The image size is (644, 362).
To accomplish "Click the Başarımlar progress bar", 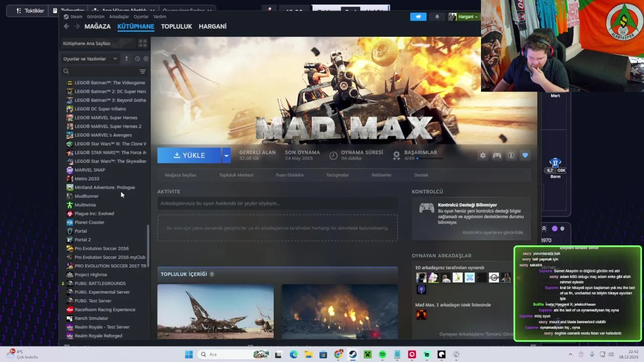I will [x=430, y=158].
